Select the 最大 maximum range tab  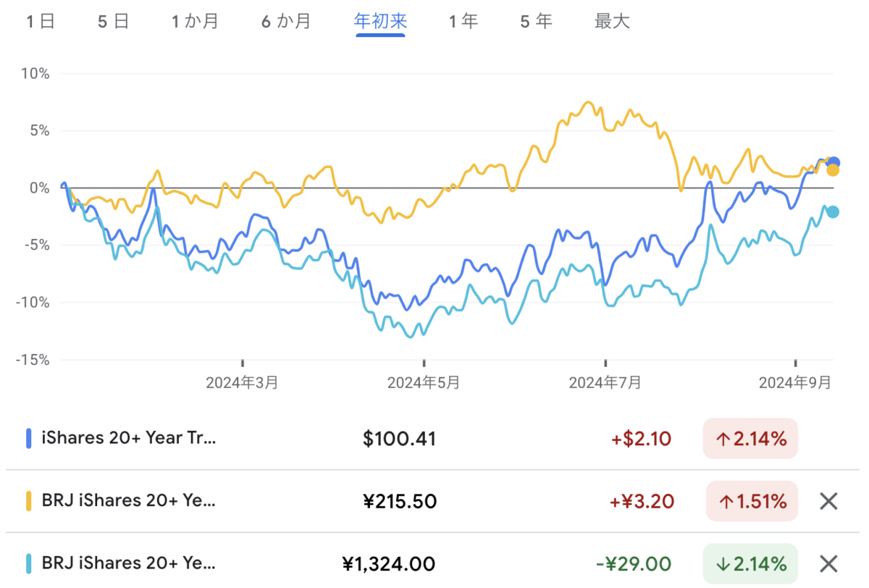click(x=612, y=21)
